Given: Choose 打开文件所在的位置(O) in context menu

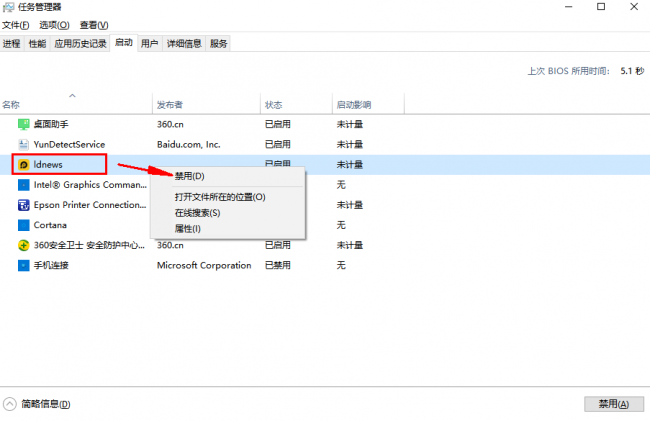Looking at the screenshot, I should click(228, 197).
